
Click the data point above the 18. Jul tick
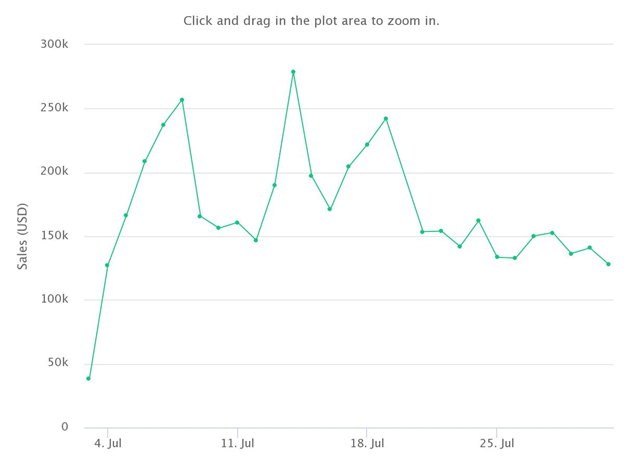(x=367, y=144)
